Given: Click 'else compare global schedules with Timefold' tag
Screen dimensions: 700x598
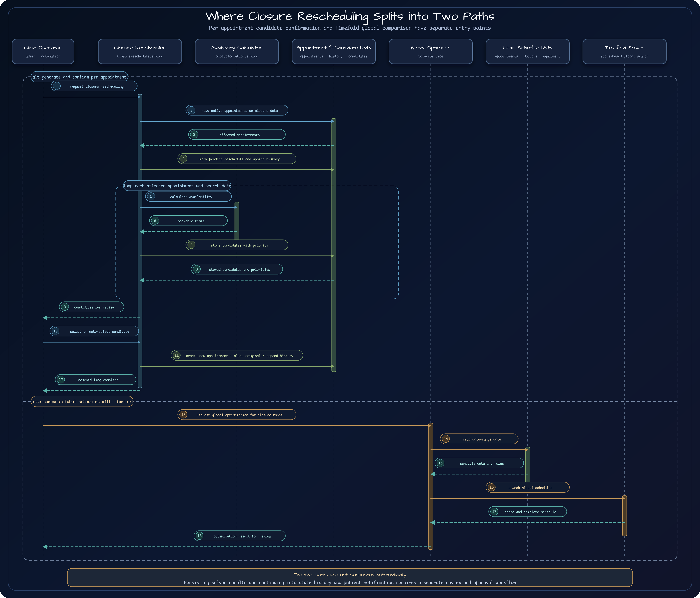Looking at the screenshot, I should tap(82, 401).
